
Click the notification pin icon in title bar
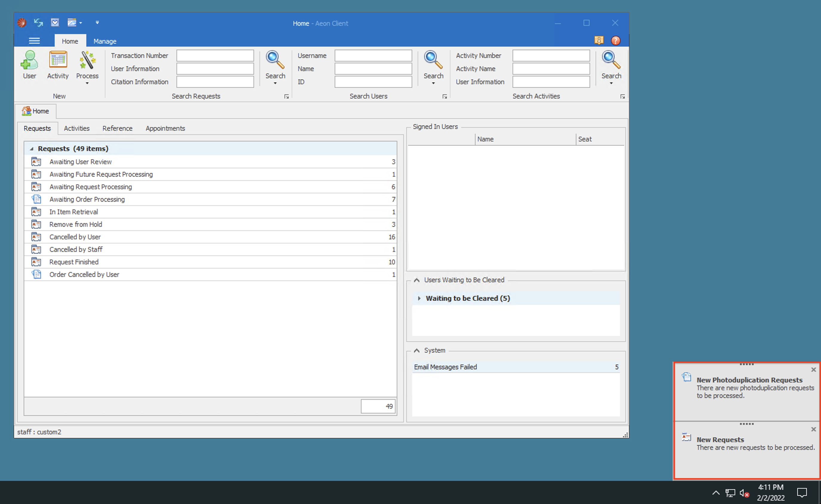(x=599, y=40)
